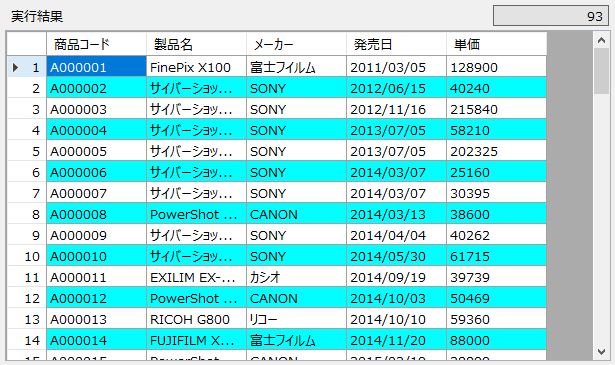Viewport: 615px width, 365px height.
Task: Click the カシオ maker cell
Action: (297, 277)
